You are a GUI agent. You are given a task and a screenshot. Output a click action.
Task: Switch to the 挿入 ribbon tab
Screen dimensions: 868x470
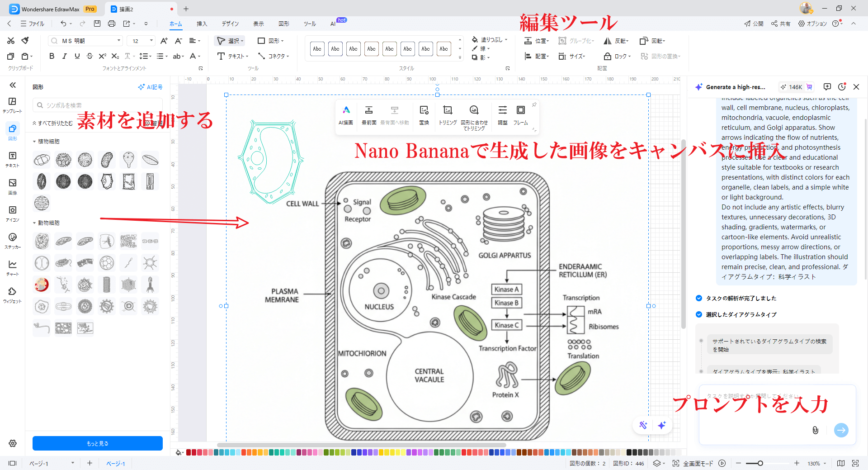202,24
